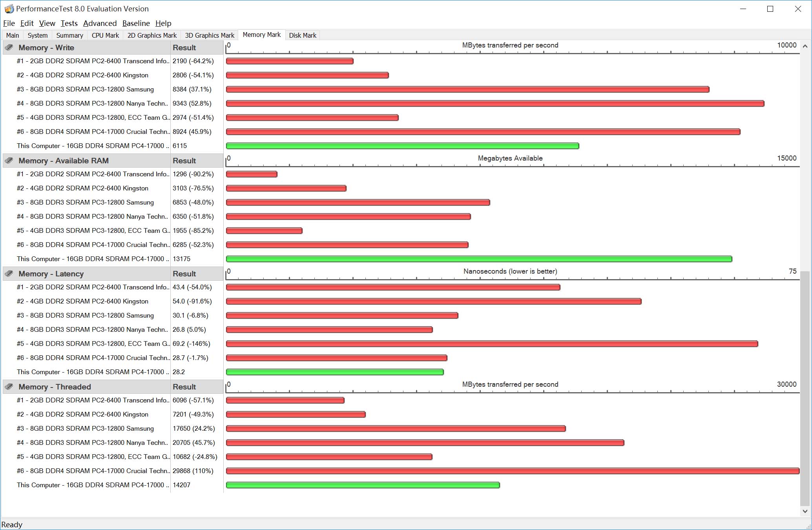Select the Summary tab
Image resolution: width=812 pixels, height=530 pixels.
[x=69, y=35]
